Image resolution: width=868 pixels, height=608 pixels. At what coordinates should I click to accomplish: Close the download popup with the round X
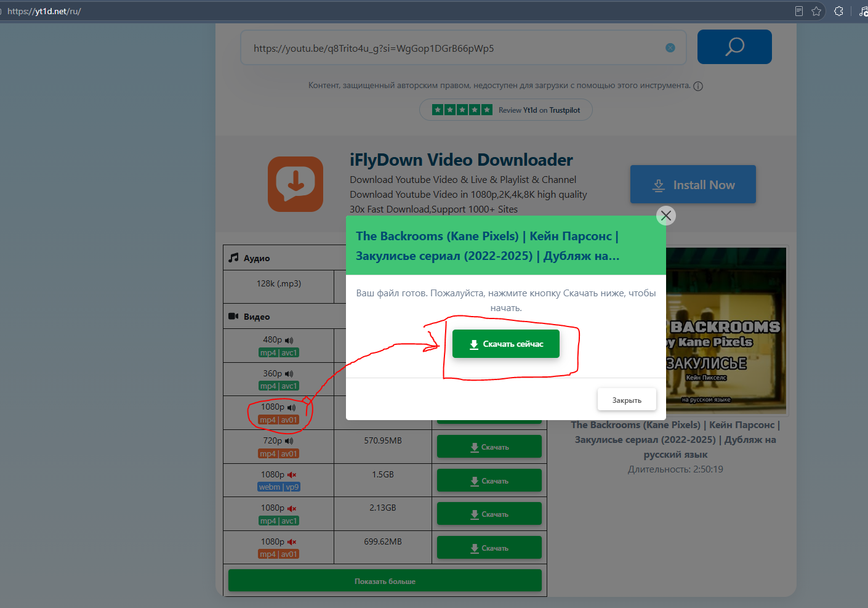pyautogui.click(x=665, y=216)
